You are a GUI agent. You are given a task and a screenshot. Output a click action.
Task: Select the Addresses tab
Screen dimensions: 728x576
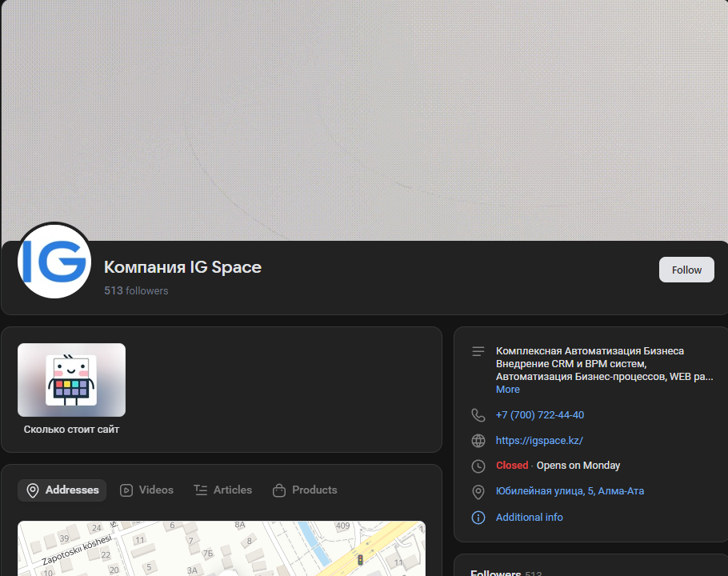tap(62, 490)
